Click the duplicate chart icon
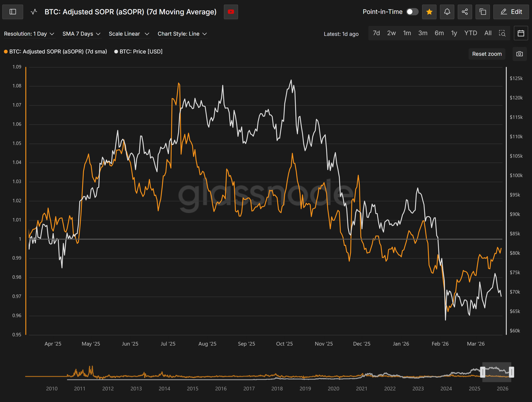This screenshot has width=532, height=402. pyautogui.click(x=483, y=12)
